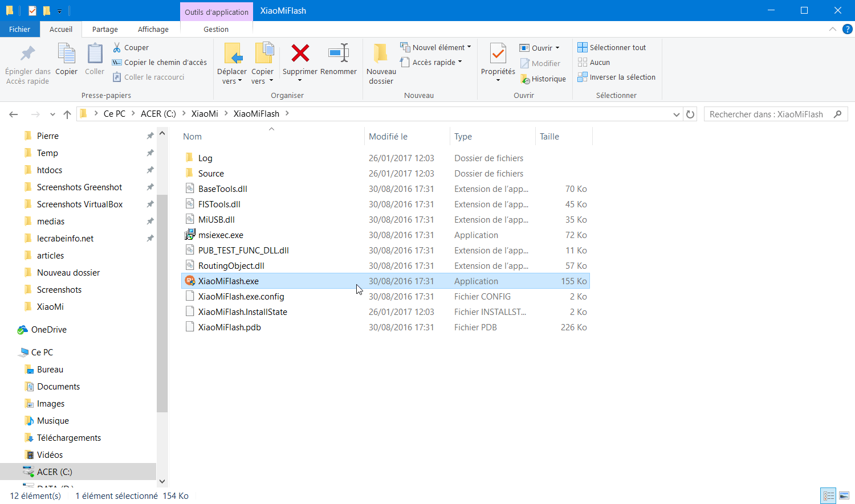
Task: Switch to the Affichage tab
Action: 153,29
